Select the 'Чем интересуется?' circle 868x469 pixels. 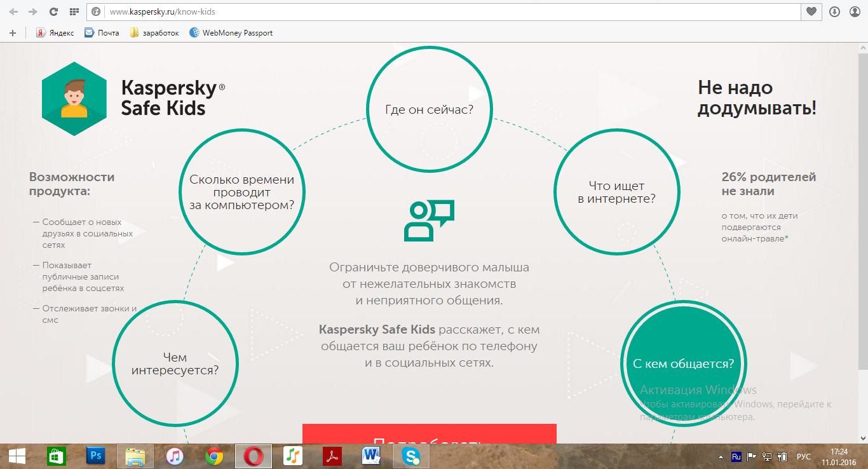(175, 364)
